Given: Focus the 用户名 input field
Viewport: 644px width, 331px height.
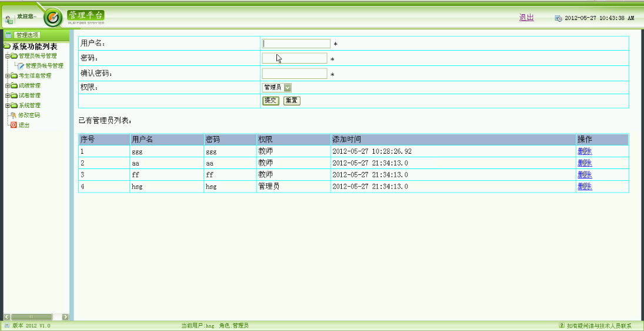Looking at the screenshot, I should click(296, 44).
